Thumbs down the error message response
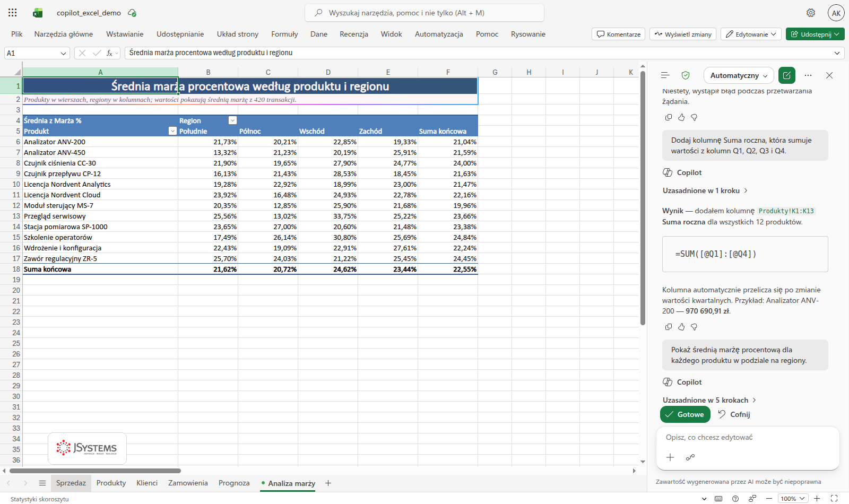This screenshot has height=504, width=849. point(694,117)
